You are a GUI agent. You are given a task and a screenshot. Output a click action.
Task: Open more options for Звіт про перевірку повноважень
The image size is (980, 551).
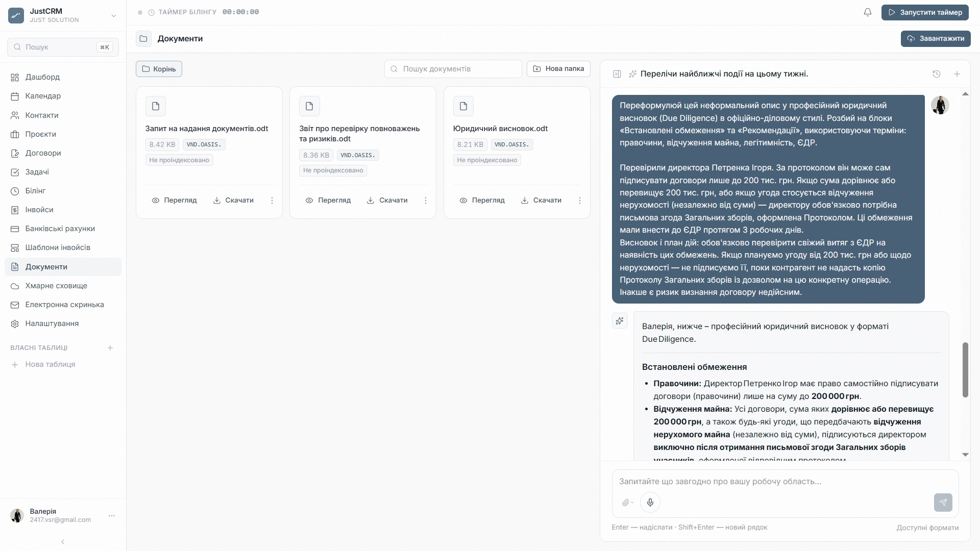point(426,201)
